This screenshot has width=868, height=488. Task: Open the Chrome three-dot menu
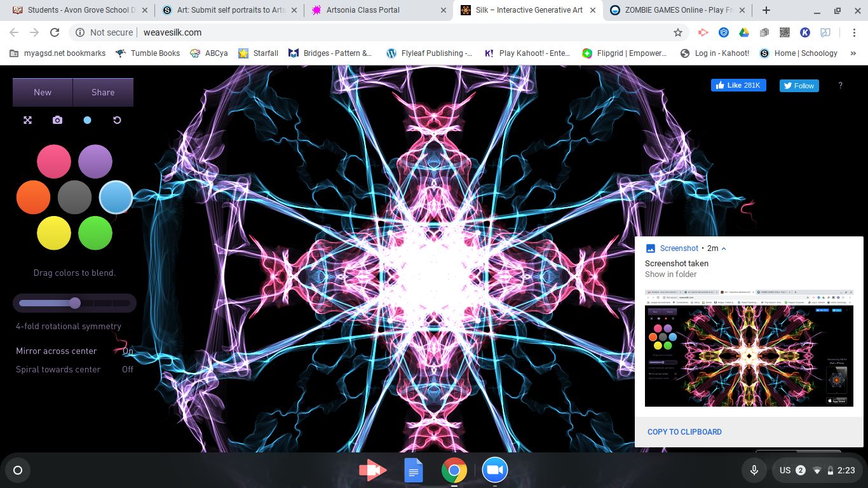click(855, 32)
